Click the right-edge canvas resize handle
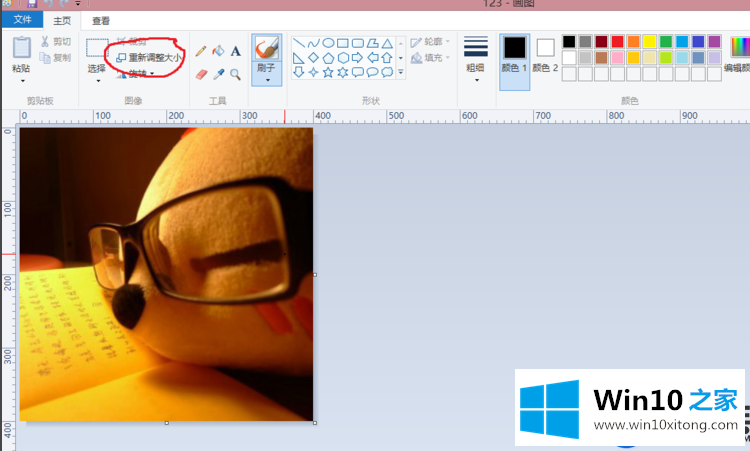 [315, 275]
